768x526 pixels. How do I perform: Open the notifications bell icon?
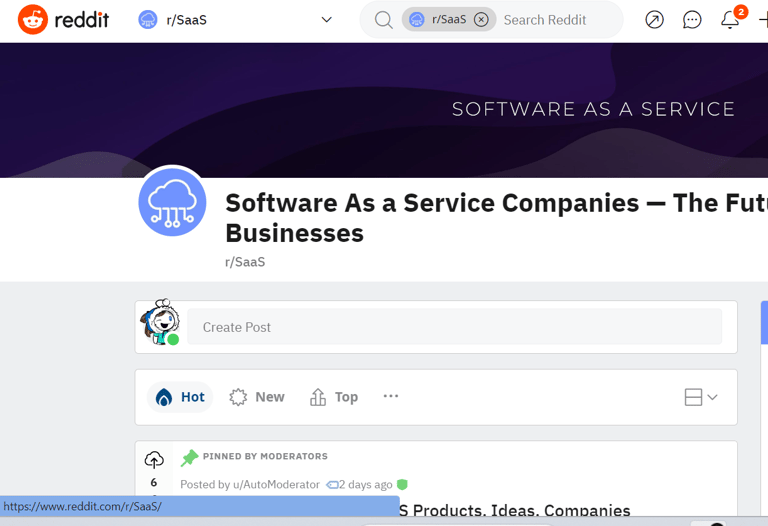730,20
